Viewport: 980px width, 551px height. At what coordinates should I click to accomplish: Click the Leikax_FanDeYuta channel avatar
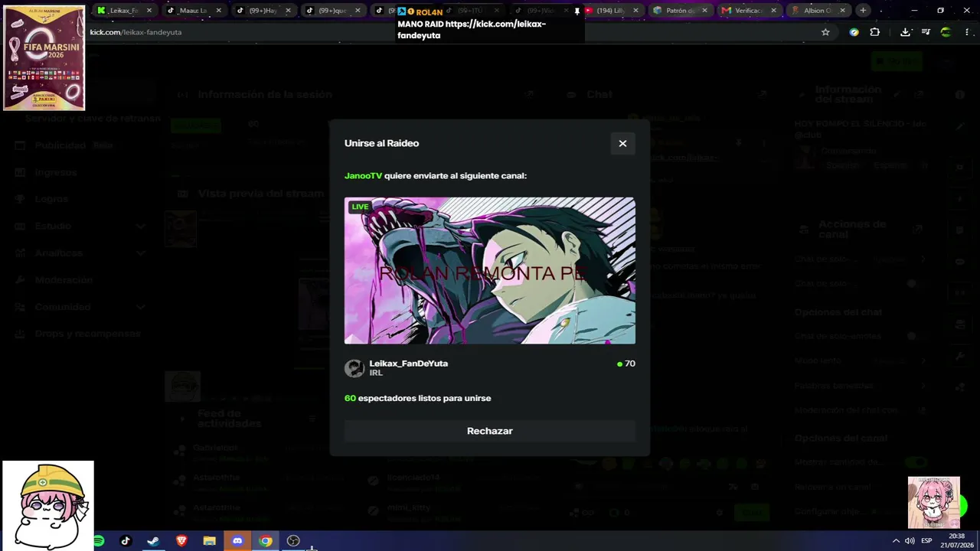(x=354, y=368)
